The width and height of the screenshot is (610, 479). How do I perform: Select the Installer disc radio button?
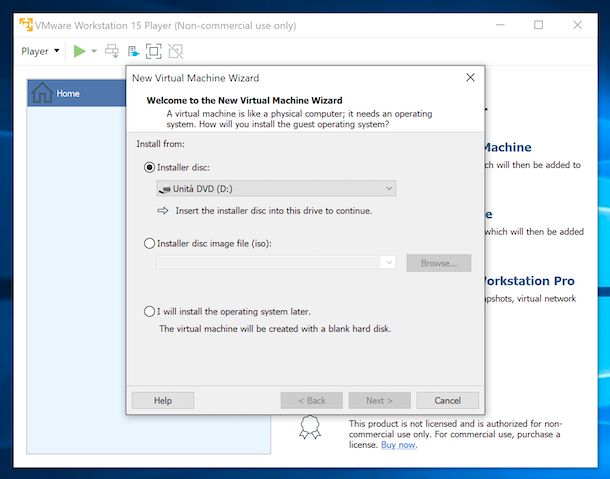[x=149, y=167]
